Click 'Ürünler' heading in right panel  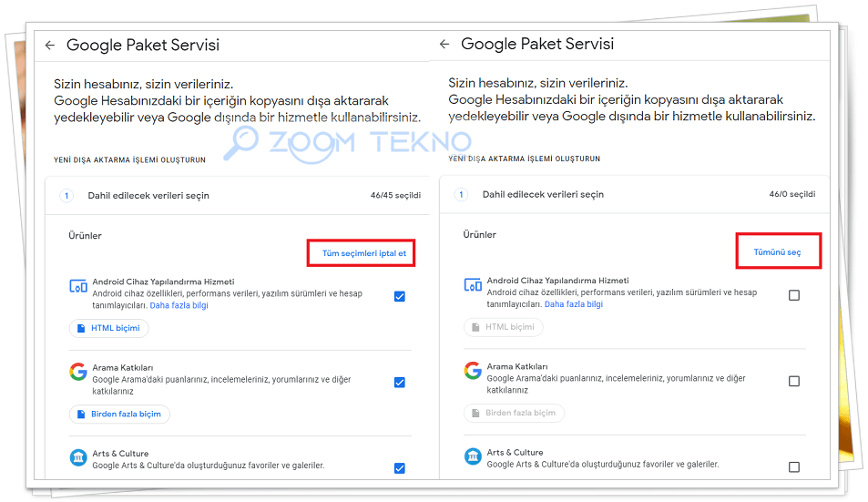(x=479, y=235)
